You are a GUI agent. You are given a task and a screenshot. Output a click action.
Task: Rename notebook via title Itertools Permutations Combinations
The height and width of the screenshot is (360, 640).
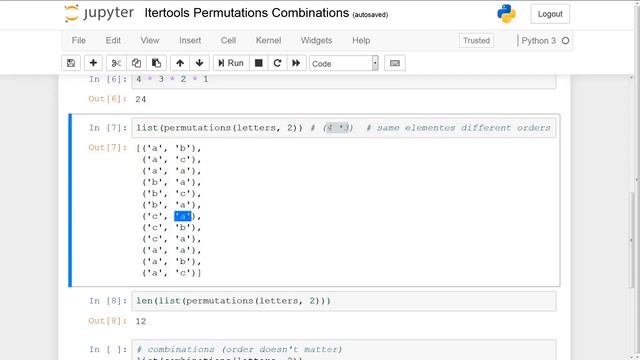247,13
